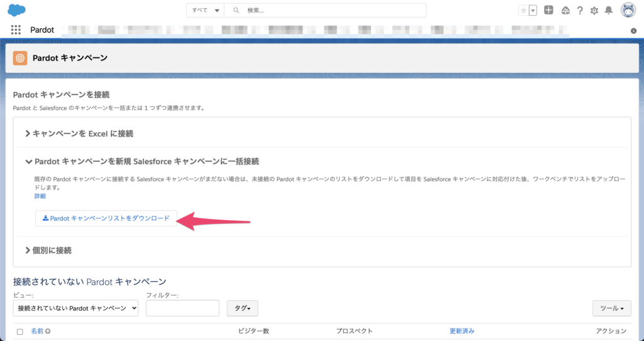Open the notifications bell
The height and width of the screenshot is (341, 644).
click(609, 11)
